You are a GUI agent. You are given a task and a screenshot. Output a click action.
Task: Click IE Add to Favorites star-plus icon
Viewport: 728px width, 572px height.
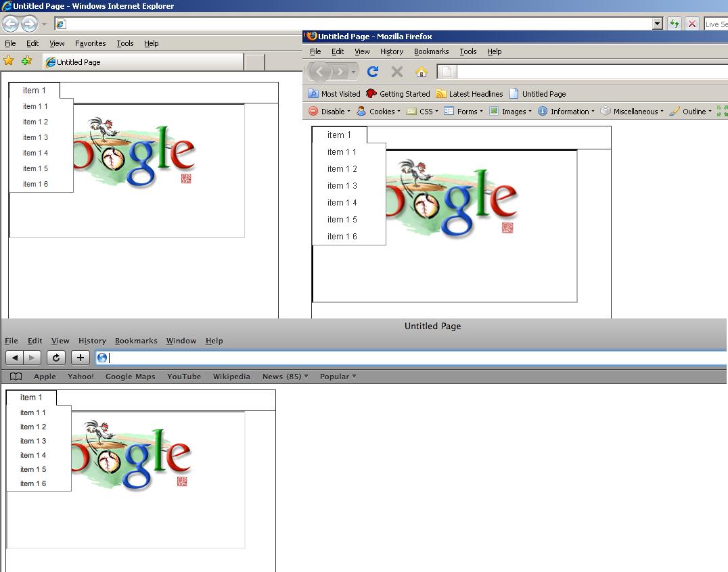click(x=27, y=61)
